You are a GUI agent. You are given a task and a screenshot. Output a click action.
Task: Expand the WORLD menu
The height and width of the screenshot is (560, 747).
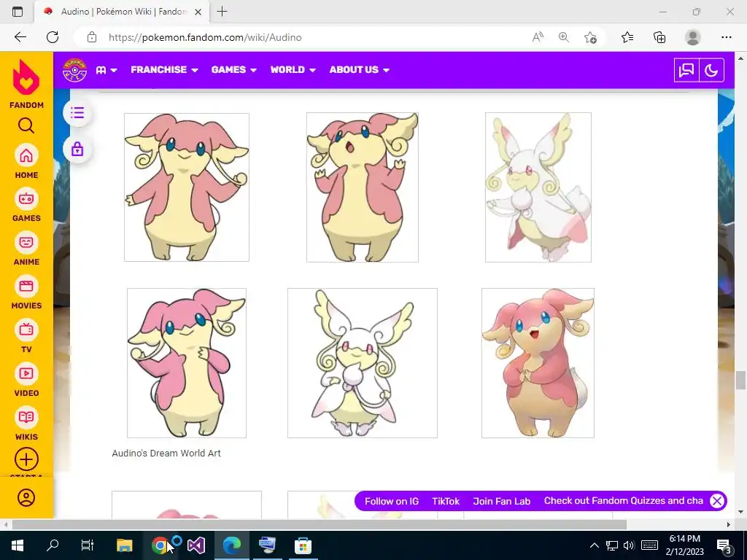(293, 70)
